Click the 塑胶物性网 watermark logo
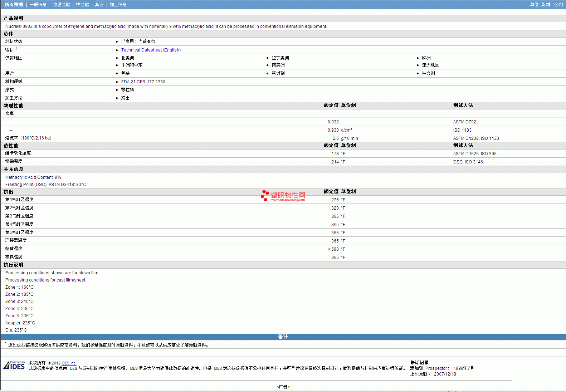 (283, 196)
